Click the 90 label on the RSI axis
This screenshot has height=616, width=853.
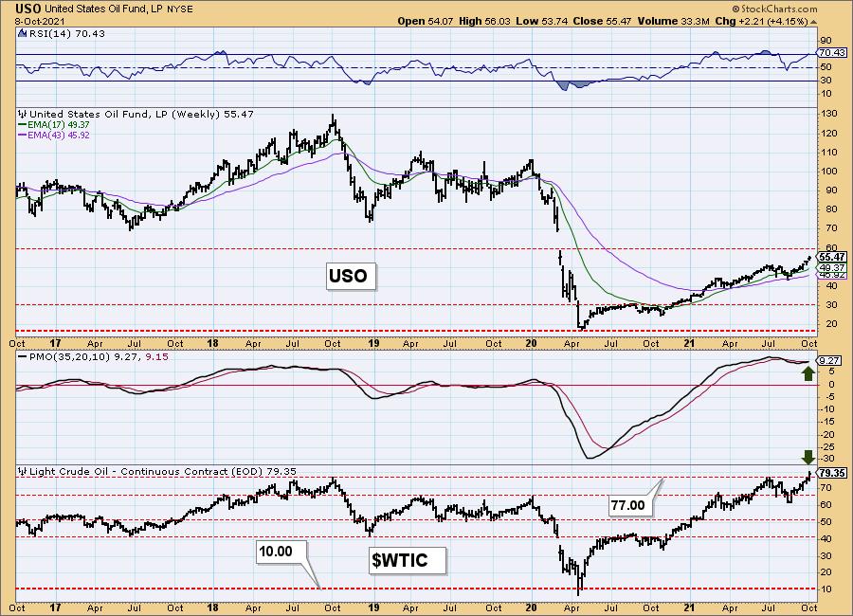pos(826,41)
